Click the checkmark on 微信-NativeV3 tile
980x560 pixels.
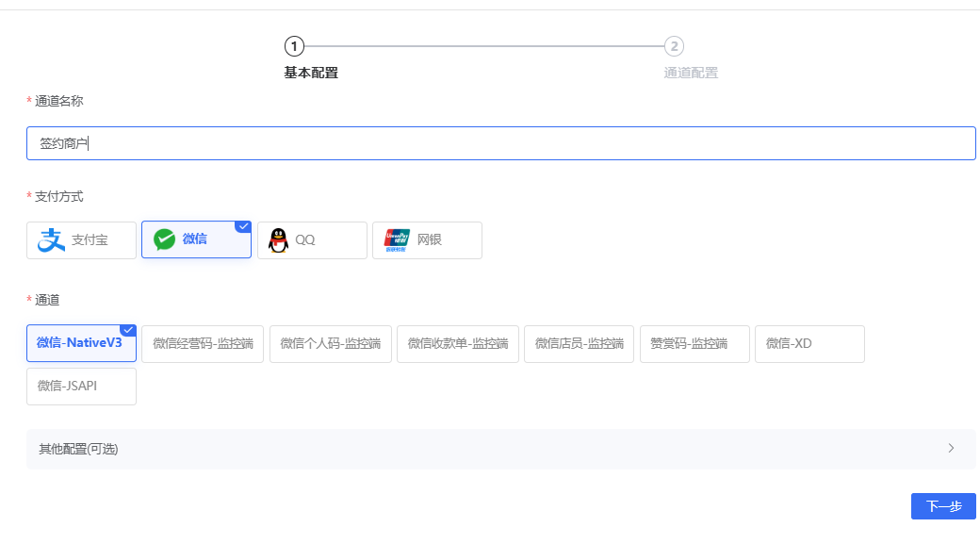tap(129, 328)
